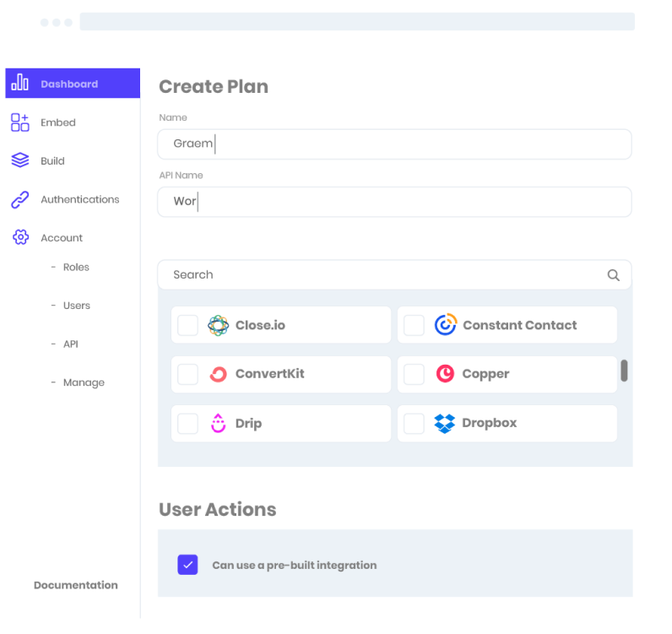Tick the Copper integration checkbox
This screenshot has width=672, height=634.
pos(414,374)
